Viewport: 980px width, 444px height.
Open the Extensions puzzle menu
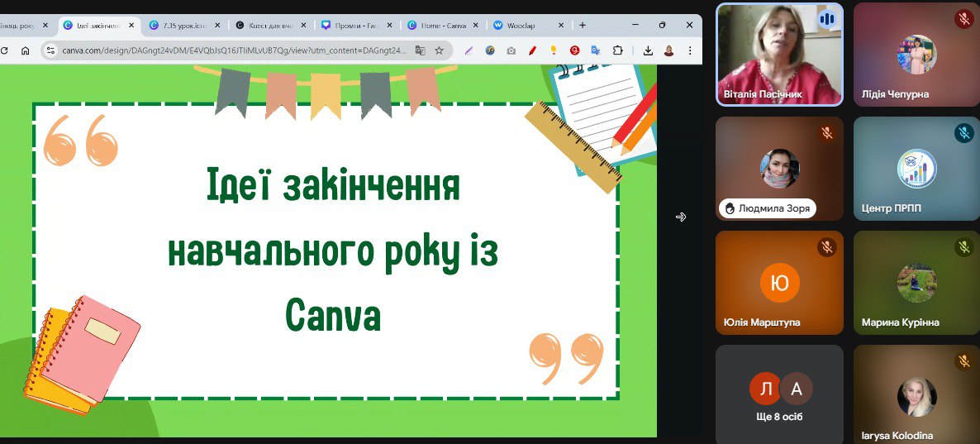pyautogui.click(x=617, y=50)
